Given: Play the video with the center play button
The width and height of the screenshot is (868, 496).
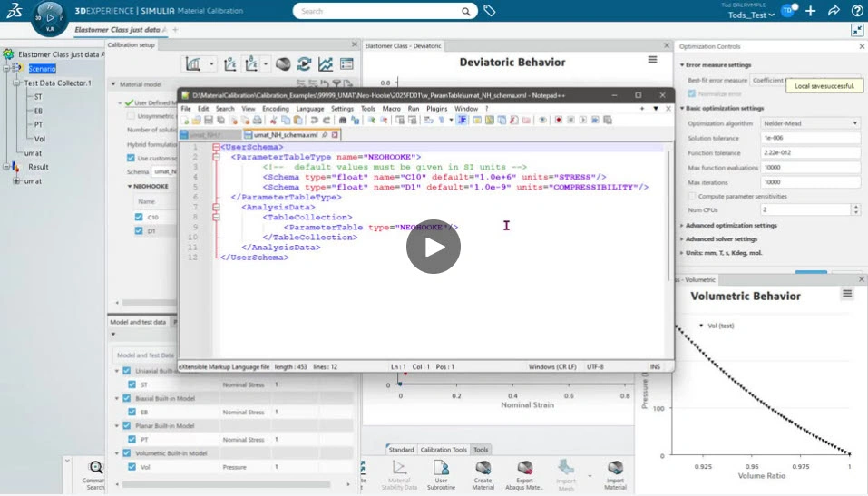Looking at the screenshot, I should click(434, 247).
